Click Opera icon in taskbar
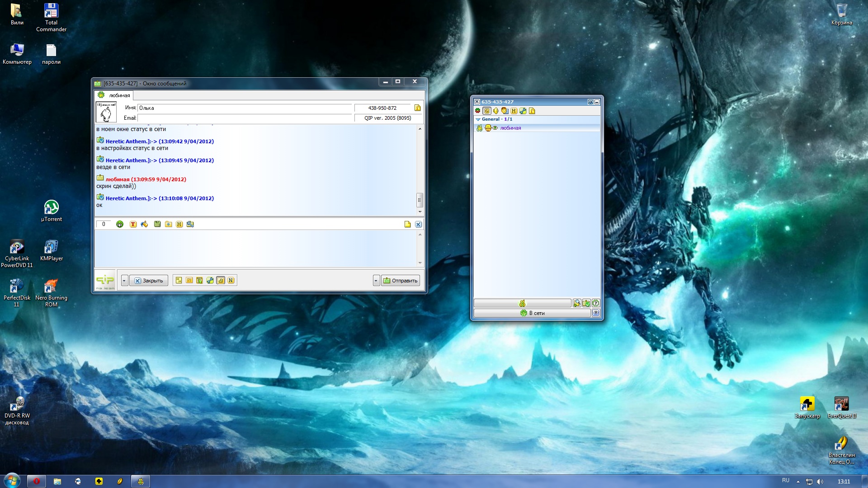The height and width of the screenshot is (488, 868). click(x=36, y=481)
